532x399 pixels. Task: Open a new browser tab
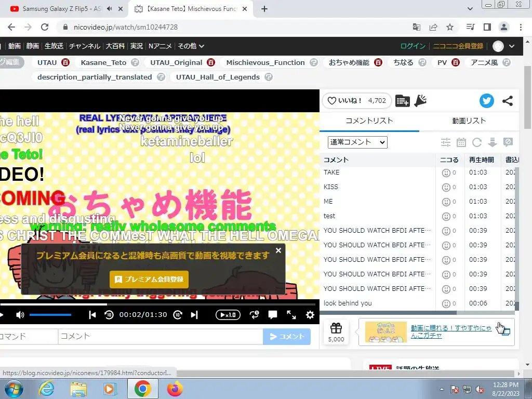pos(264,9)
